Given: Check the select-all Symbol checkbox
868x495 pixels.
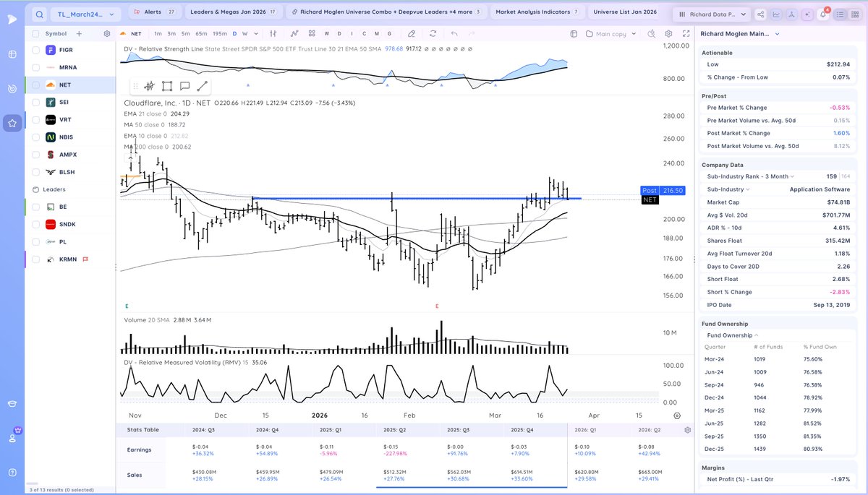Looking at the screenshot, I should coord(35,33).
